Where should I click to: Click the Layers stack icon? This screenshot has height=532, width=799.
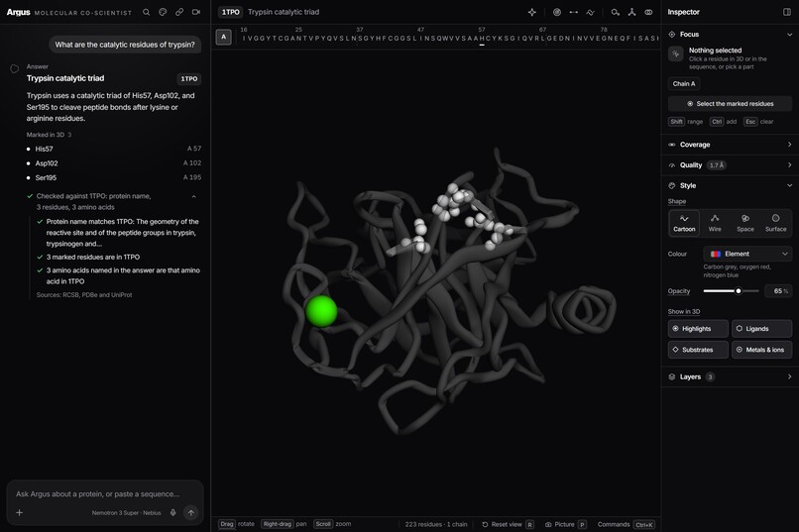[x=671, y=376]
